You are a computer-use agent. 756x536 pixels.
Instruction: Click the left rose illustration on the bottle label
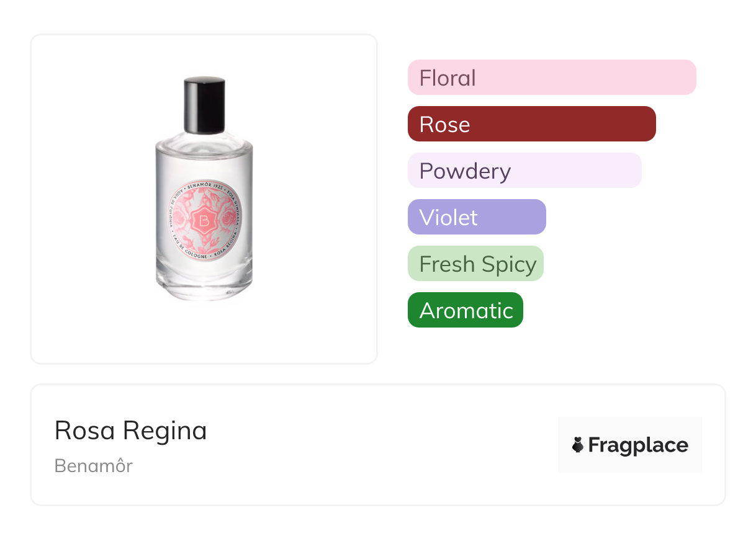181,218
